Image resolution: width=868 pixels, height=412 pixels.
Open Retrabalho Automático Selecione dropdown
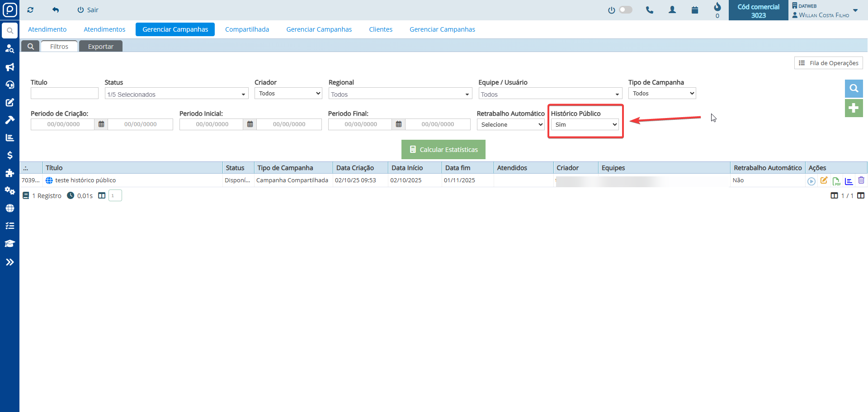511,124
